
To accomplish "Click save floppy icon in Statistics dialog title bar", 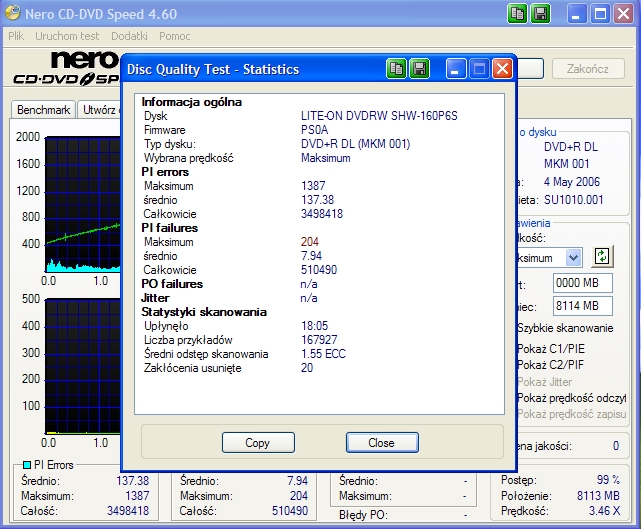I will [x=419, y=68].
